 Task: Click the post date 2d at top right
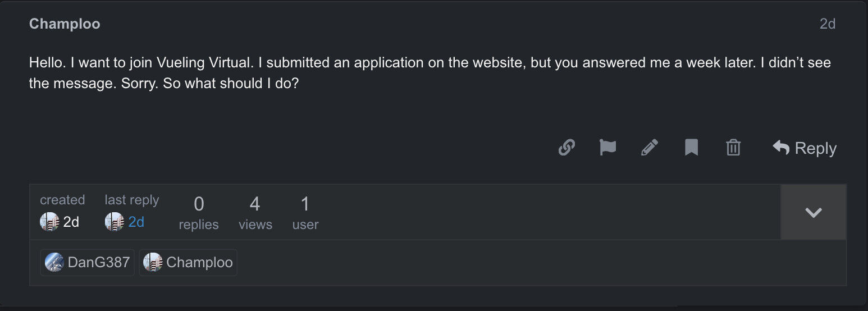pyautogui.click(x=828, y=24)
